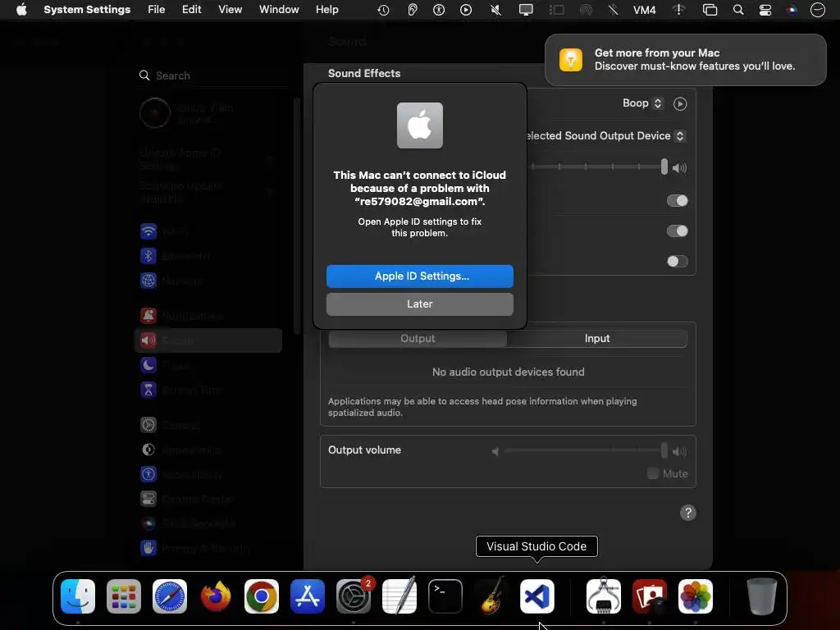Check the Mute checkbox

pos(652,473)
